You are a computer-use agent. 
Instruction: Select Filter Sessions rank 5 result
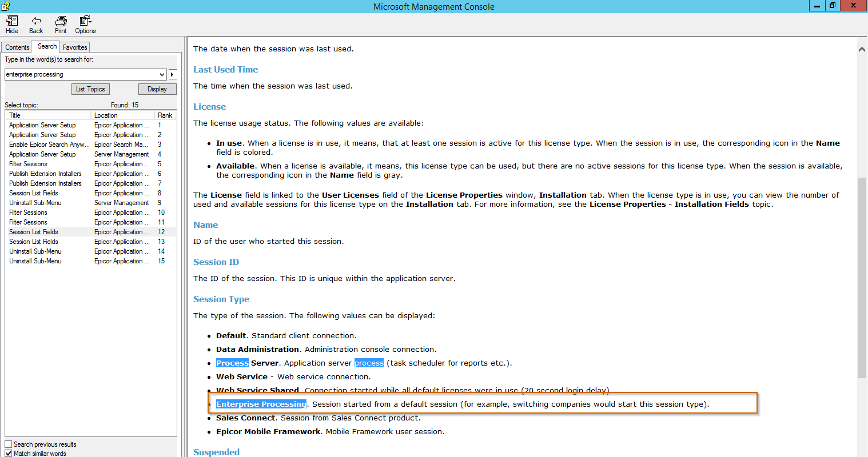pos(91,164)
